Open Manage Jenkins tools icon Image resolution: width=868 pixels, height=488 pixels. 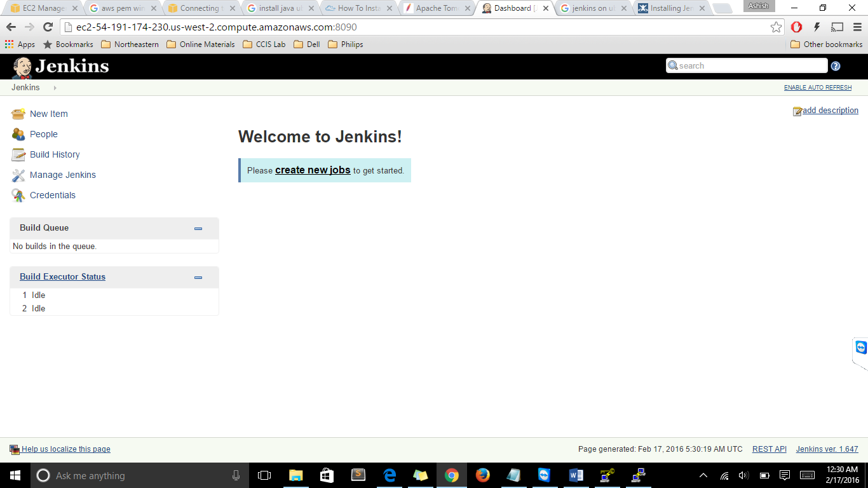tap(18, 175)
